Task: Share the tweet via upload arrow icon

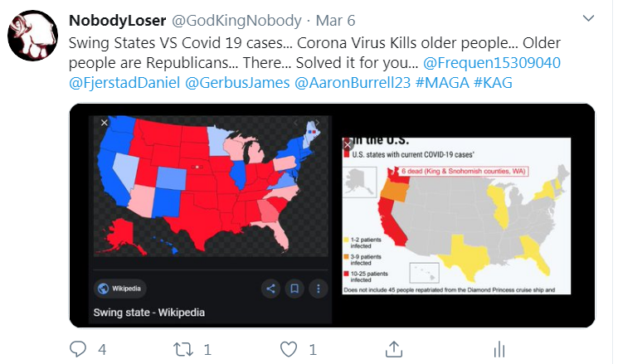Action: 395,348
